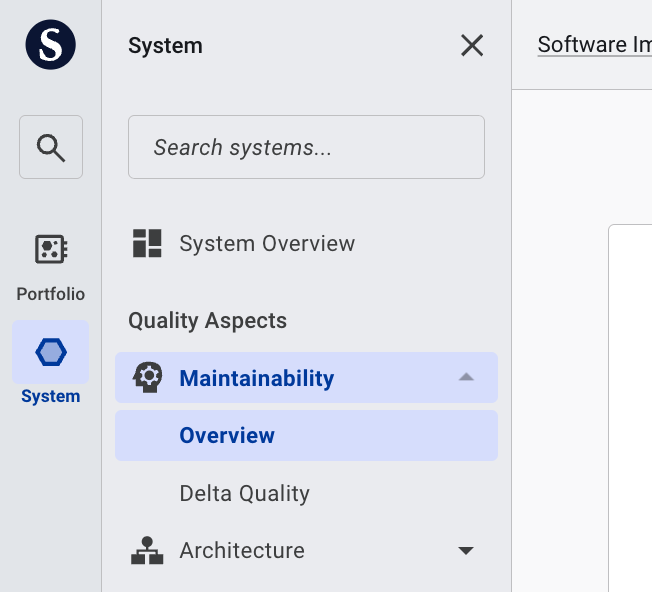The width and height of the screenshot is (652, 592).
Task: Click the Sigrid S logo
Action: coord(50,44)
